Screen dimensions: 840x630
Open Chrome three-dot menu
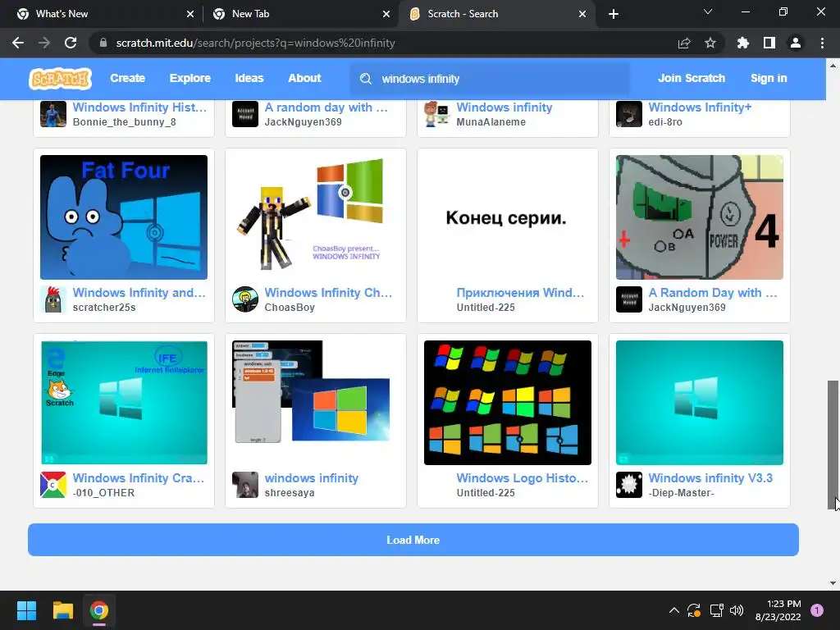coord(822,43)
